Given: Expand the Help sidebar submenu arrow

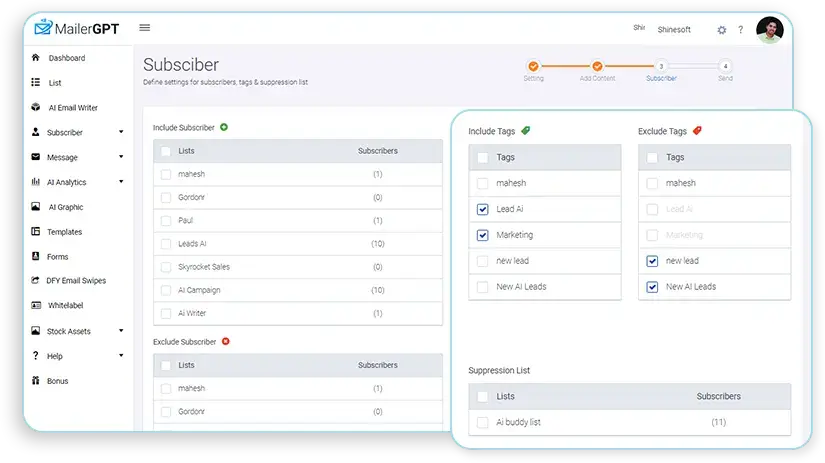Looking at the screenshot, I should 121,355.
